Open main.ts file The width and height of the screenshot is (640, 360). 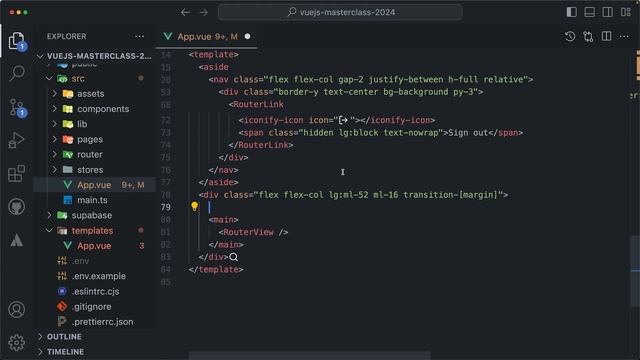94,200
